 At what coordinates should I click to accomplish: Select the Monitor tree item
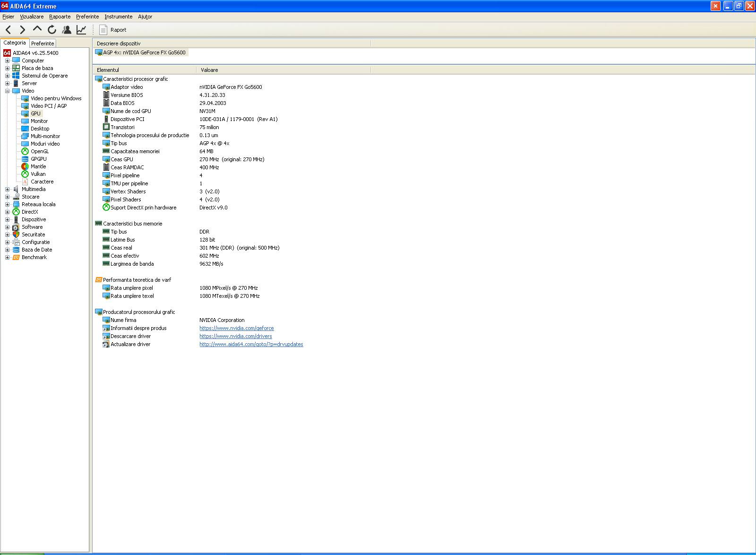click(x=39, y=121)
